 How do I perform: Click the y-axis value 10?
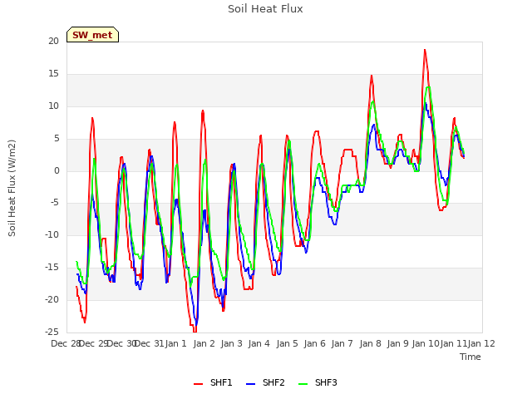tap(53, 106)
